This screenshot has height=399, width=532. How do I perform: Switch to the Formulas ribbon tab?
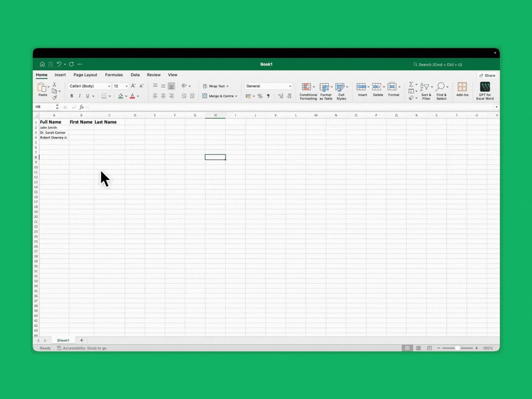coord(114,75)
